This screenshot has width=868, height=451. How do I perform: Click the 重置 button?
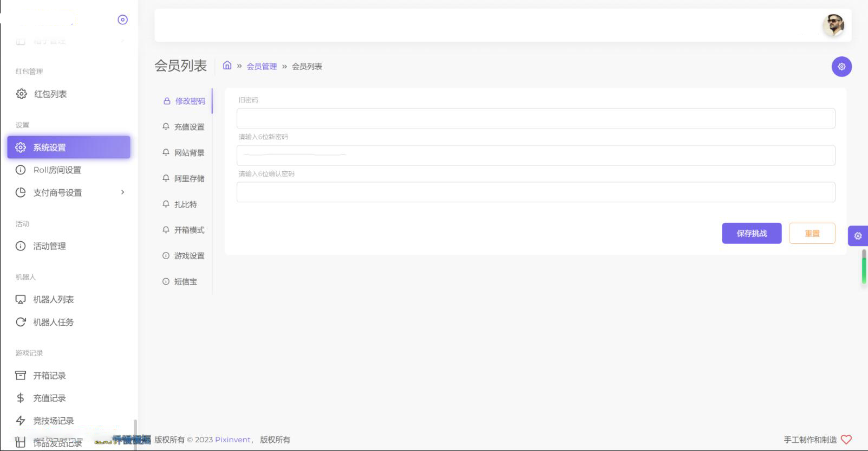click(x=812, y=233)
